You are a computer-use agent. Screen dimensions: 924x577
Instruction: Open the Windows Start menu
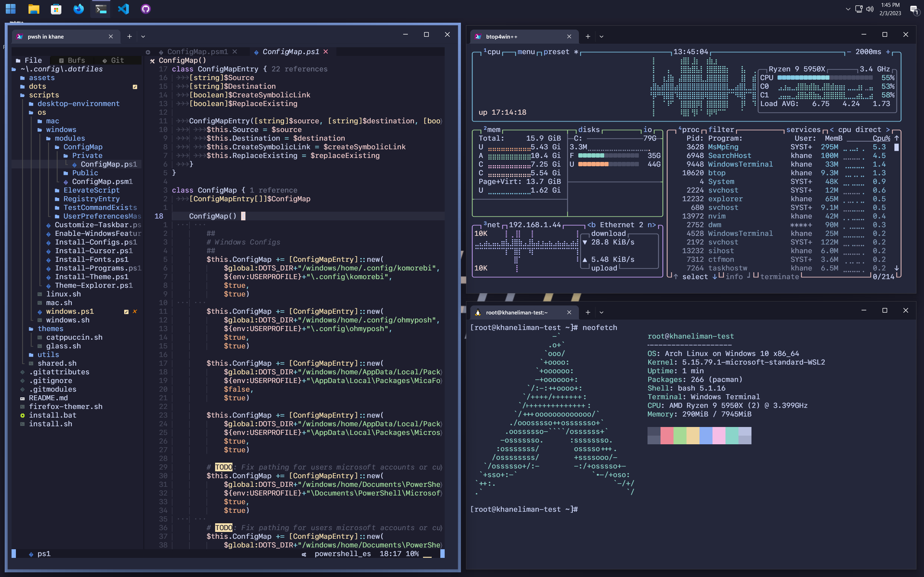click(11, 9)
